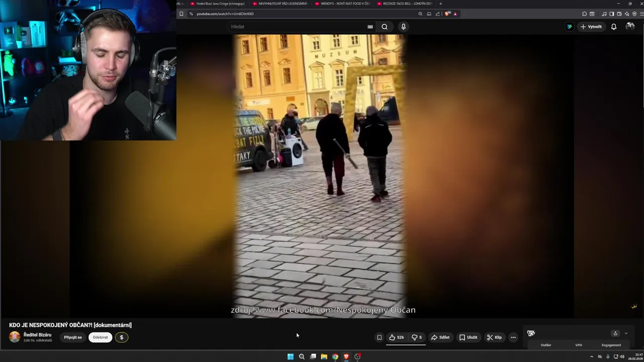Like the video with 526 likes
Viewport: 644px width, 362px height.
click(x=396, y=337)
